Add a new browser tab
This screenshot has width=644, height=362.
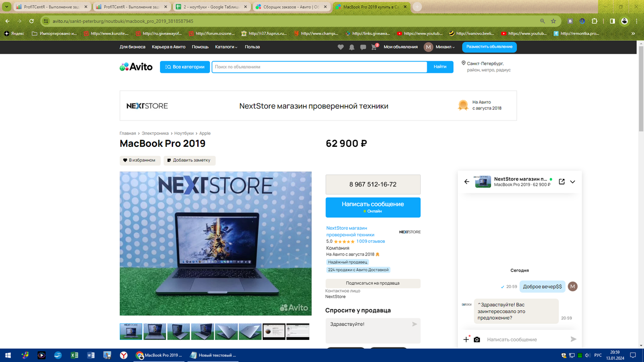click(x=417, y=7)
